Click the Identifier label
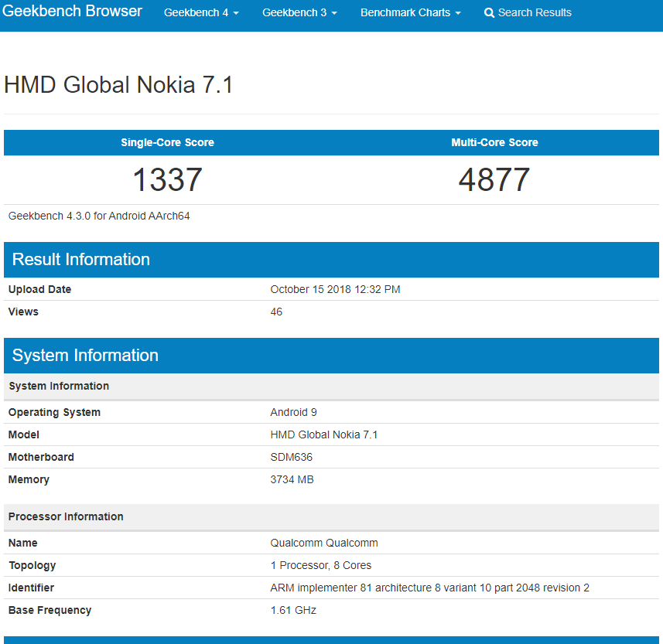 31,588
